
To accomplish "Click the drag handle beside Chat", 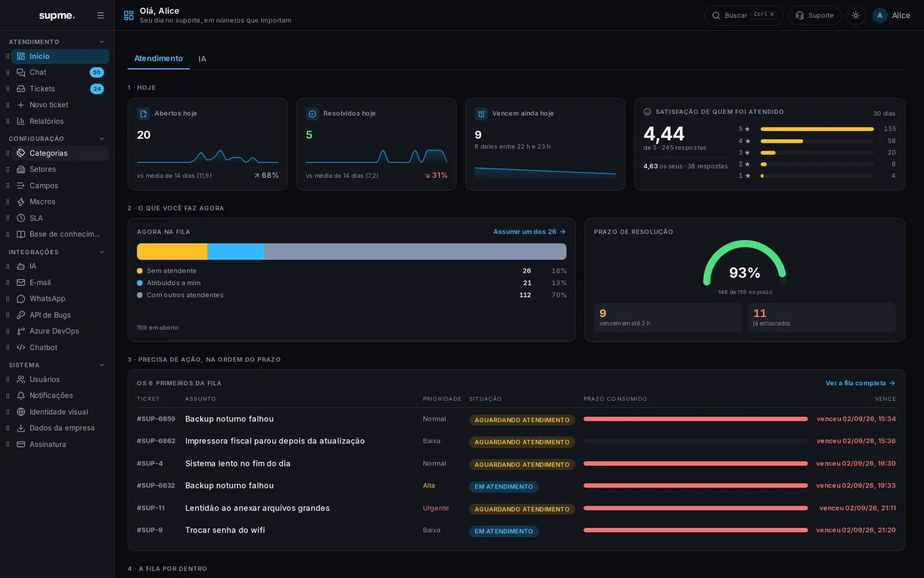I will [8, 72].
